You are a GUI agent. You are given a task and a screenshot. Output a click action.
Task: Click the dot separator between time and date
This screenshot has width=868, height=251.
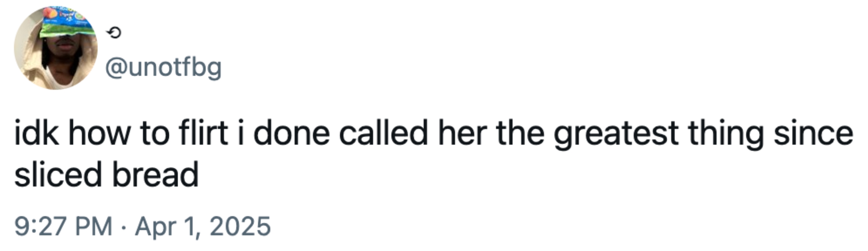click(124, 227)
